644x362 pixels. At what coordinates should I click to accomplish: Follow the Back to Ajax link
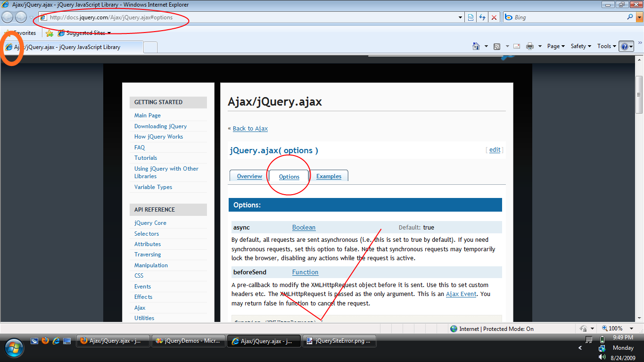point(250,128)
